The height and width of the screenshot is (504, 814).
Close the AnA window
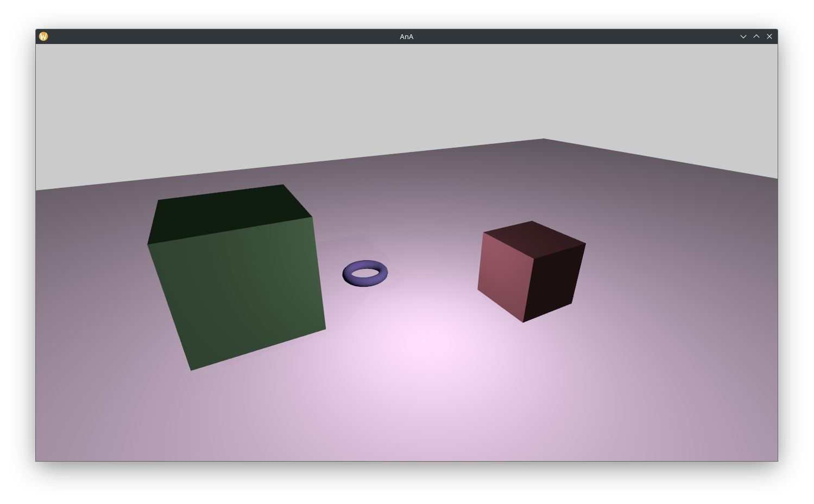click(x=769, y=36)
